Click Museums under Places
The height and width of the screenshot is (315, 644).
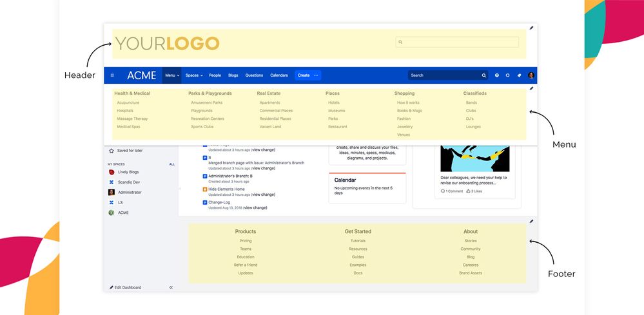tap(337, 111)
